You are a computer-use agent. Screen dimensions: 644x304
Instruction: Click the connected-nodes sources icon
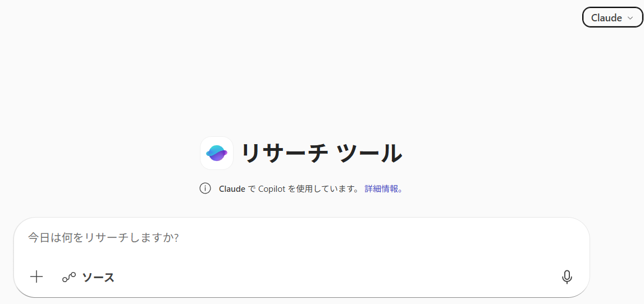(69, 277)
